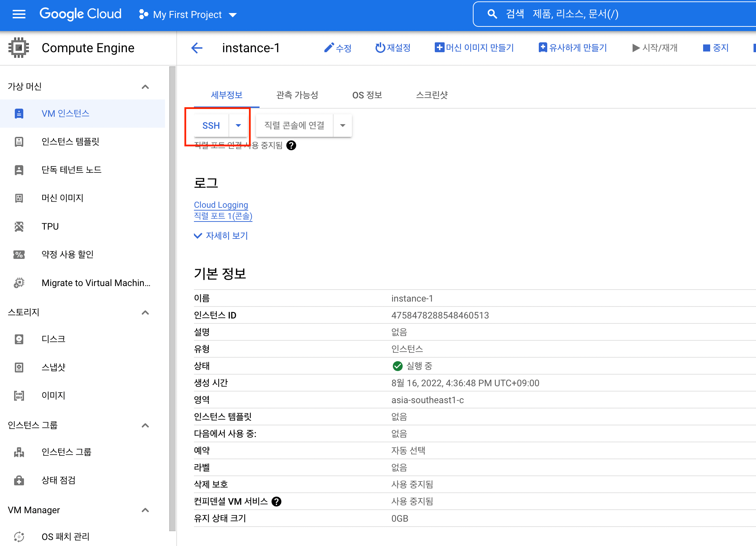Click the stop (중지) square icon
This screenshot has width=756, height=546.
(706, 48)
